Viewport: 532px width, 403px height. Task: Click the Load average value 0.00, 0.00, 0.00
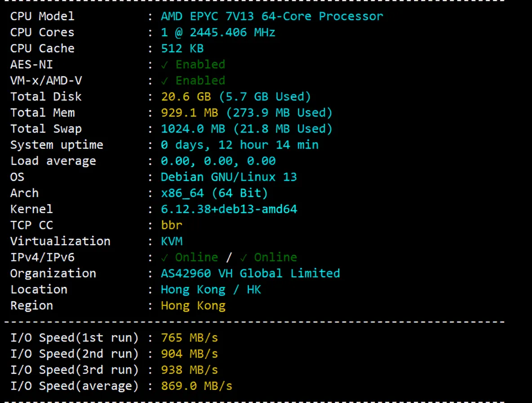(x=218, y=161)
